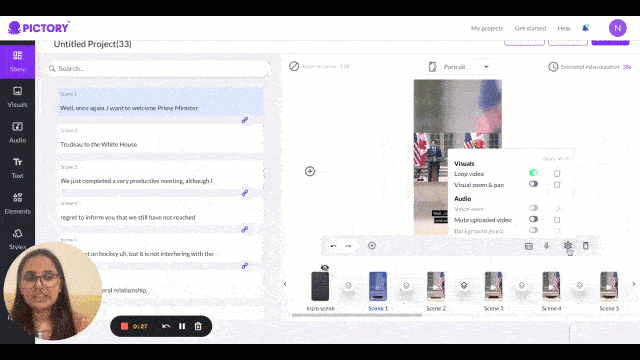The image size is (640, 360).
Task: Select the Scene 2 text about Trudeau
Action: click(x=99, y=144)
